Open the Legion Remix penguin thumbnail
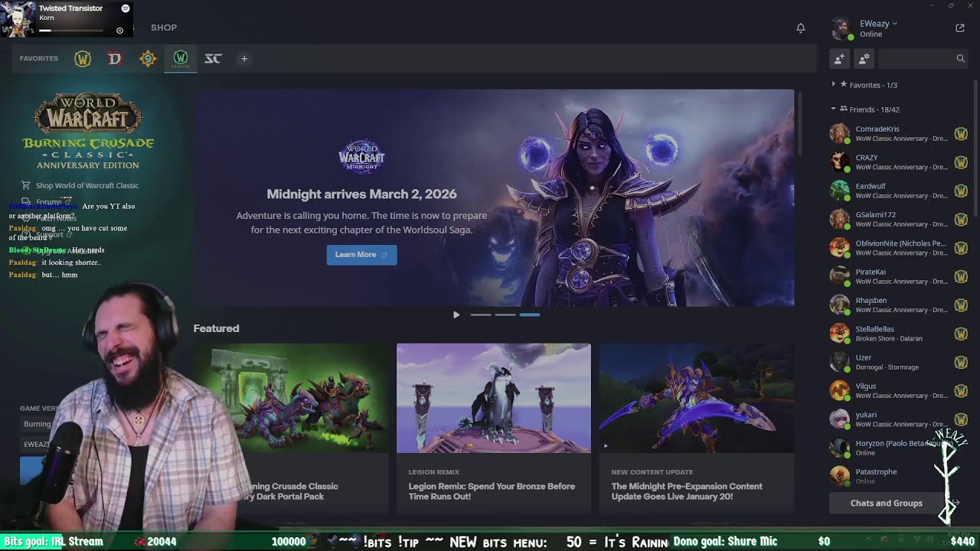 (x=494, y=398)
